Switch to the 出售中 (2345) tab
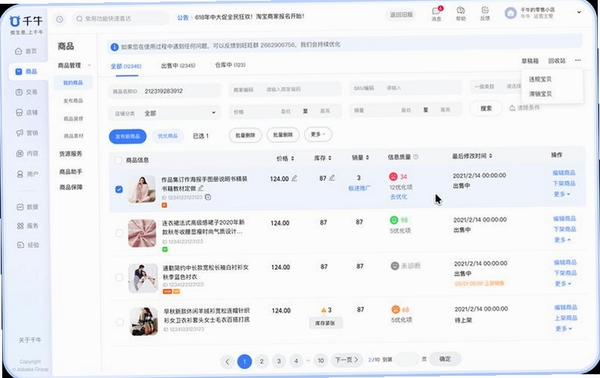600x378 pixels. point(178,65)
